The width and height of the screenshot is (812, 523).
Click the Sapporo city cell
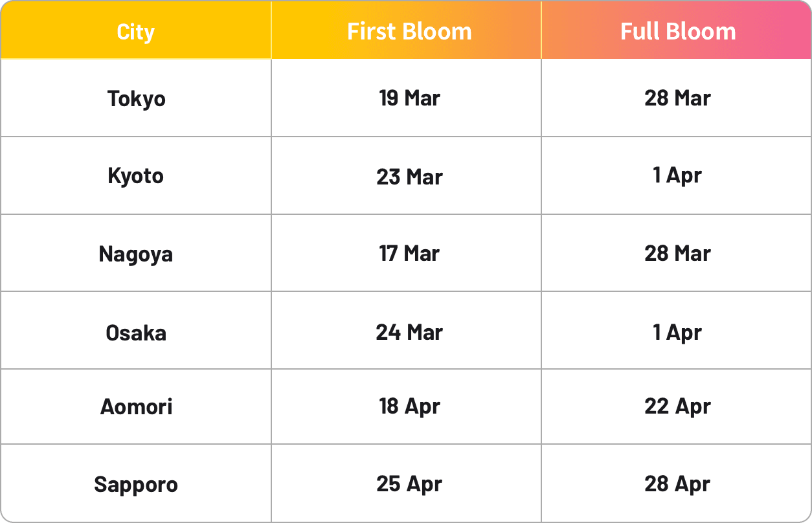(x=136, y=484)
